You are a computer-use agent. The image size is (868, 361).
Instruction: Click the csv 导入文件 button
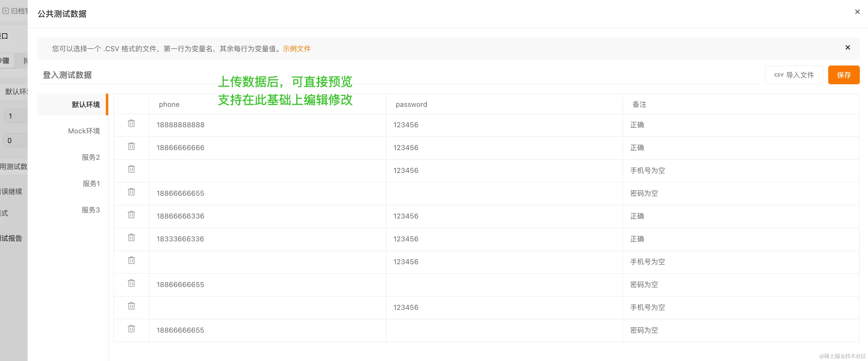point(794,75)
